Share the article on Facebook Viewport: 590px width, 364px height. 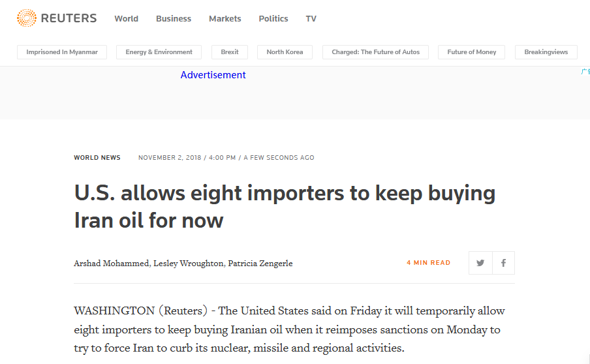click(503, 263)
